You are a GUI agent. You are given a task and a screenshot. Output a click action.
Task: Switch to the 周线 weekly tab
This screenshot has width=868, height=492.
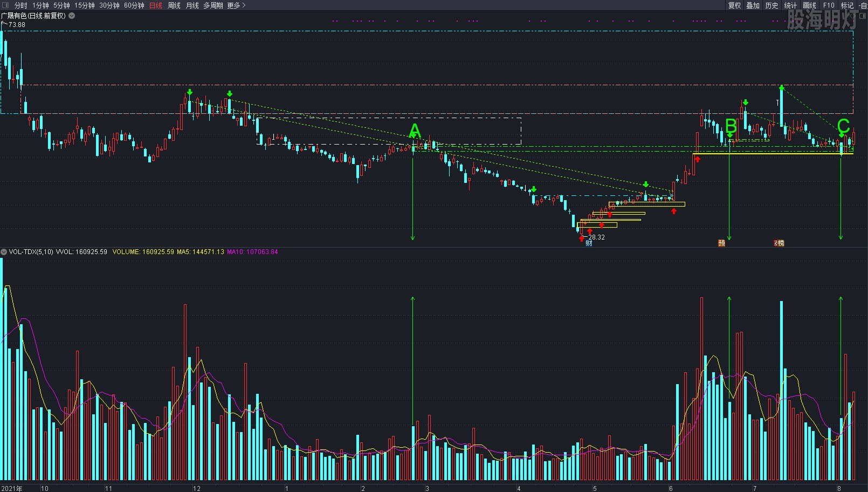(x=174, y=5)
